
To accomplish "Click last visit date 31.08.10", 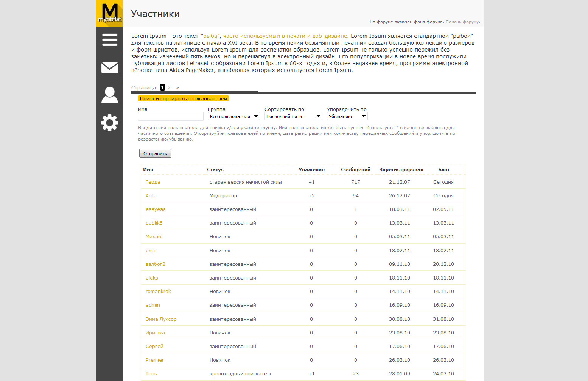I will [443, 319].
